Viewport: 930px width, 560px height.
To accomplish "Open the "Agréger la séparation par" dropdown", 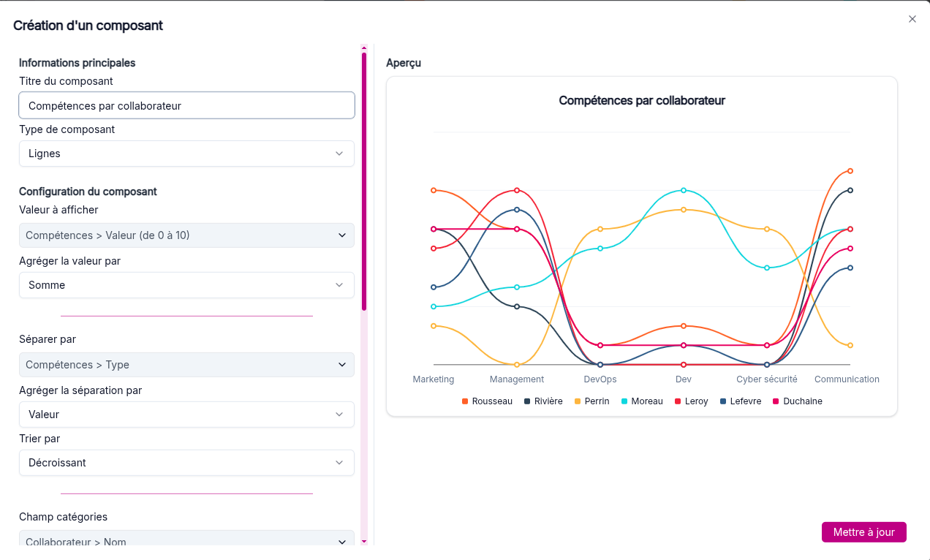I will [186, 414].
